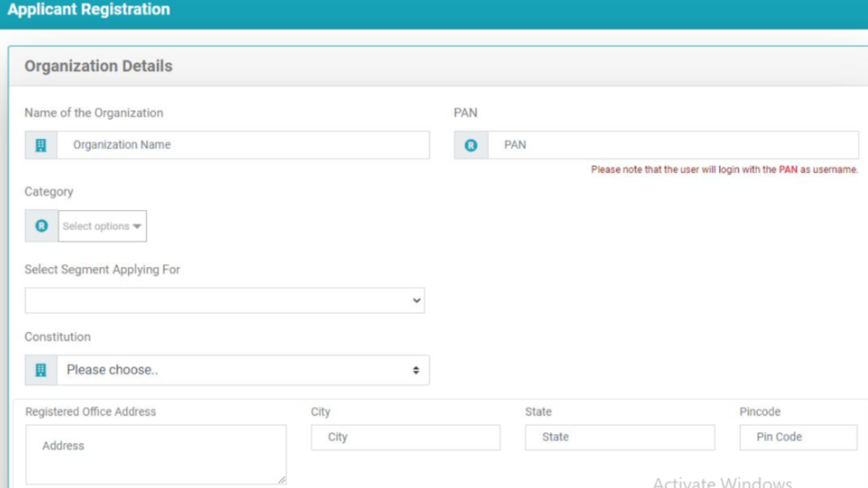The width and height of the screenshot is (868, 488).
Task: Click the Applicant Registration header title
Action: coord(89,10)
